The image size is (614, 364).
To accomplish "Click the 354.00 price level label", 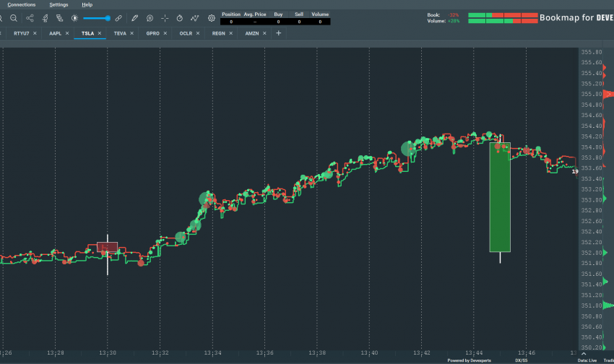I will [592, 147].
